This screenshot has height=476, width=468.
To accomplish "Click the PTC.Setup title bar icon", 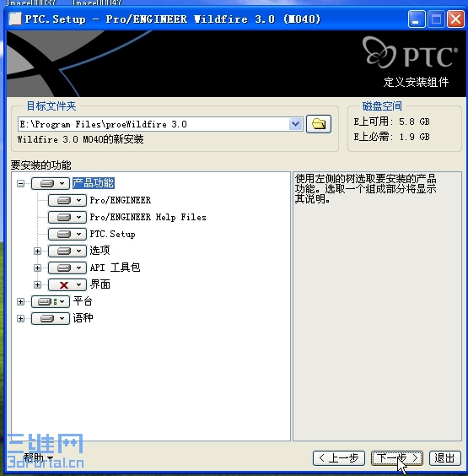I will pos(15,19).
